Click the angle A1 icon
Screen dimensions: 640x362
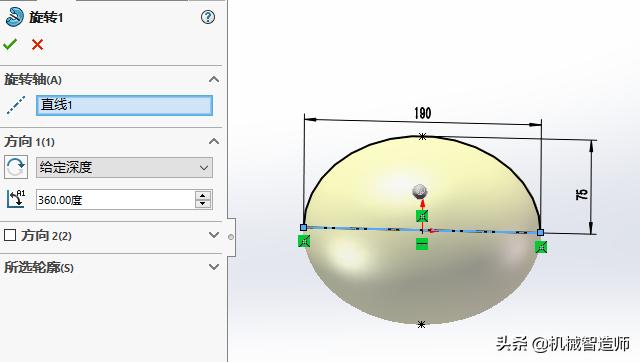click(x=16, y=199)
